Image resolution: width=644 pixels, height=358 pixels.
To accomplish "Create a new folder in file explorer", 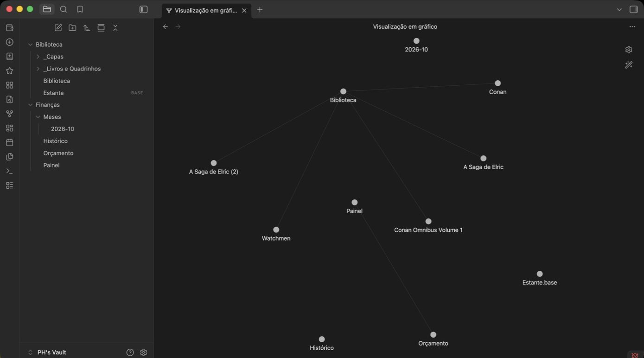I will 72,28.
